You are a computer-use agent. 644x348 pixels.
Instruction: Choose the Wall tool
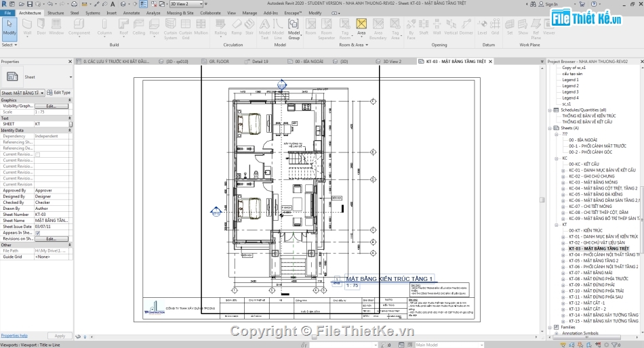coord(27,28)
